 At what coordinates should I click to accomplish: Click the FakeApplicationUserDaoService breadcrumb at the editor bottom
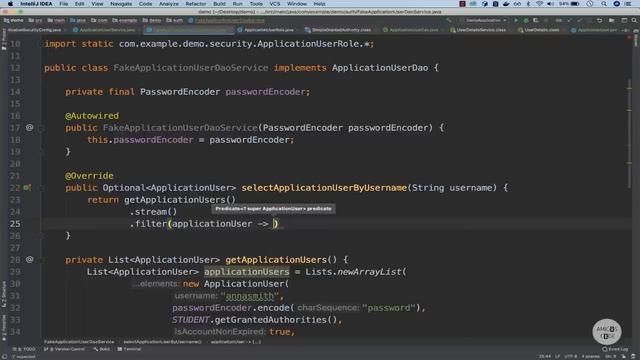(x=79, y=342)
